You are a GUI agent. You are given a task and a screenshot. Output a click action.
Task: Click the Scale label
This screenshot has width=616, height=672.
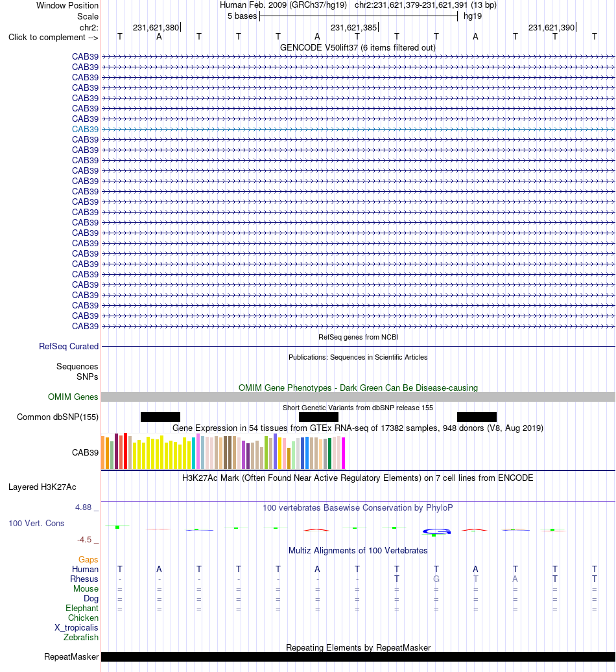[88, 16]
